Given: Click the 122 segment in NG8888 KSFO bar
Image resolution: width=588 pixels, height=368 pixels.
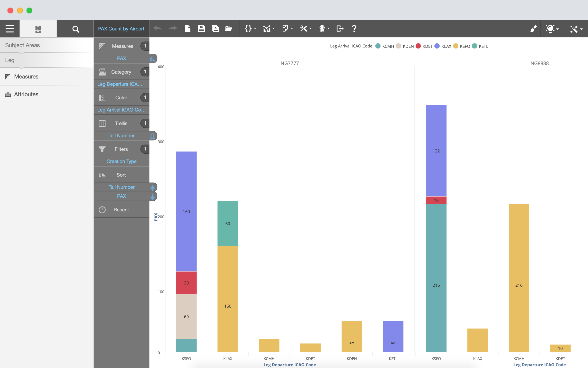Looking at the screenshot, I should [436, 151].
